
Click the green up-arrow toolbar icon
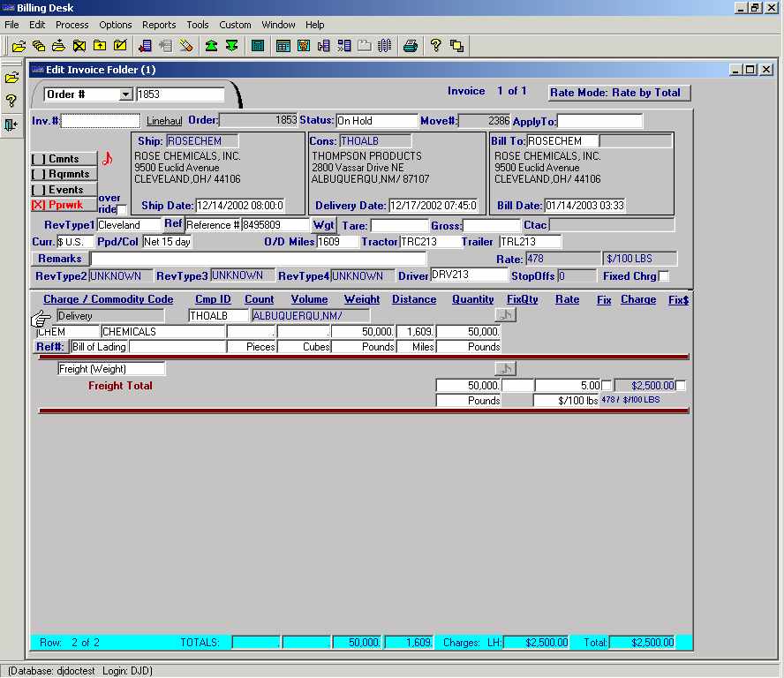click(x=211, y=45)
